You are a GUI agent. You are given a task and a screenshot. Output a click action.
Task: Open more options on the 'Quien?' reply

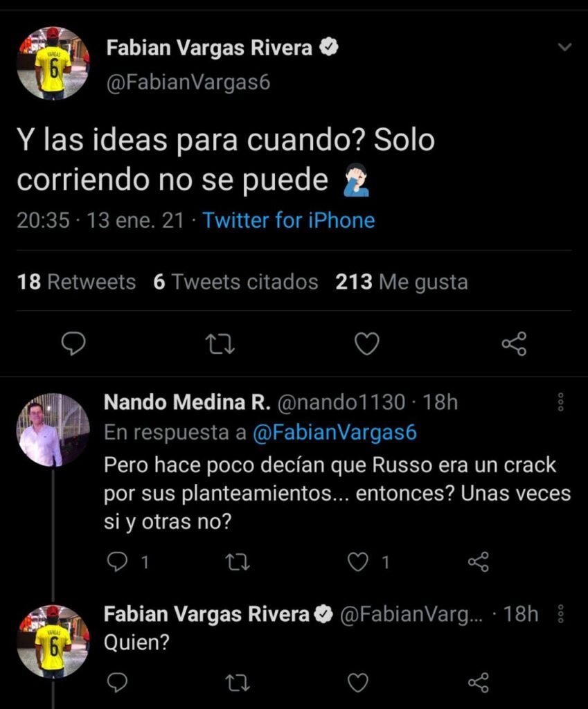pyautogui.click(x=561, y=613)
